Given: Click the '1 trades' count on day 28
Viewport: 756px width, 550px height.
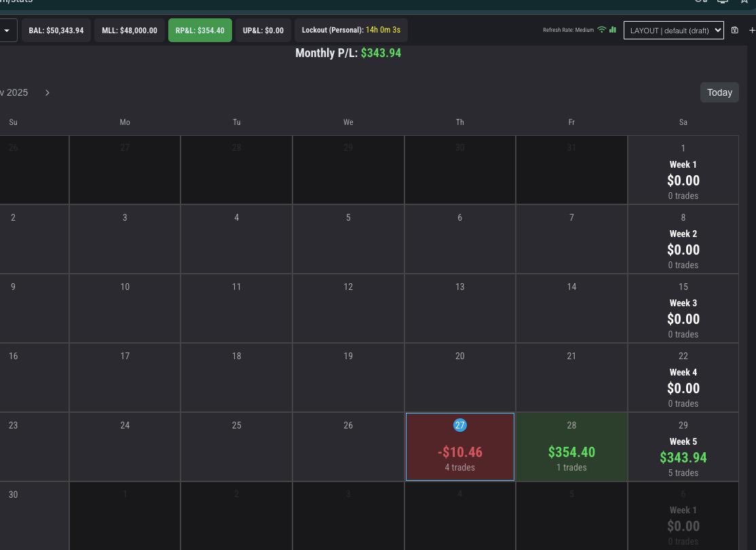Looking at the screenshot, I should 571,467.
